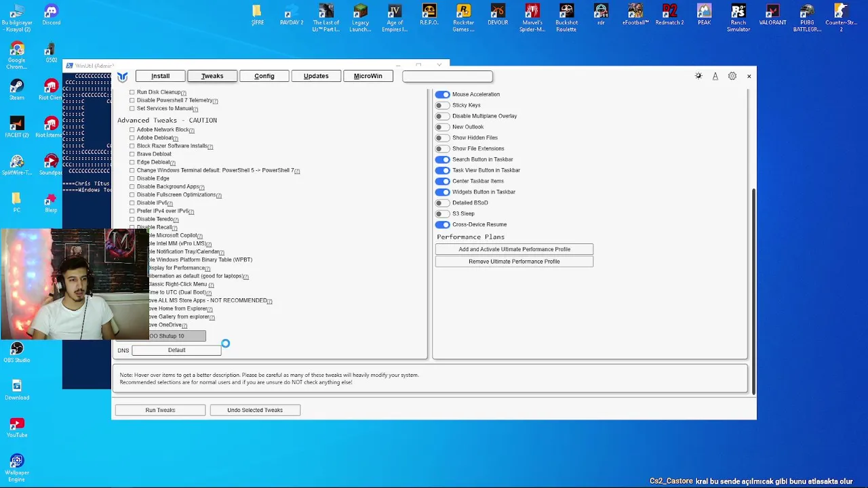868x488 pixels.
Task: Launch VALORANT from the desktop
Action: pyautogui.click(x=772, y=15)
